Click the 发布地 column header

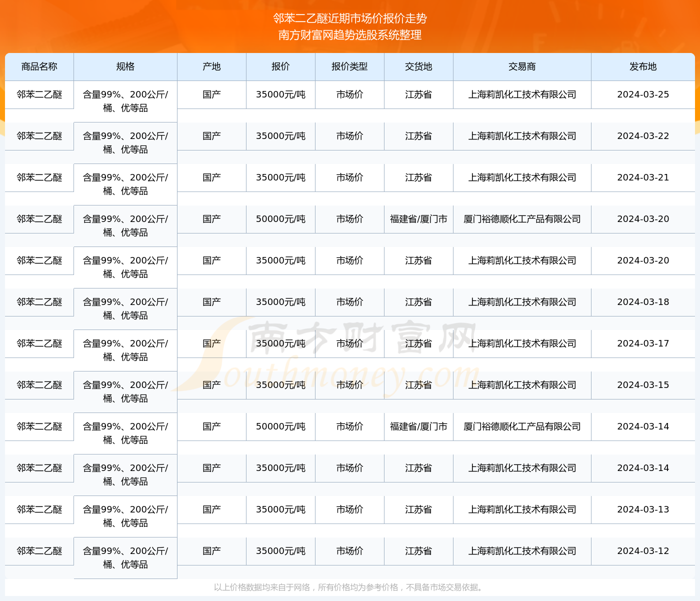point(643,66)
